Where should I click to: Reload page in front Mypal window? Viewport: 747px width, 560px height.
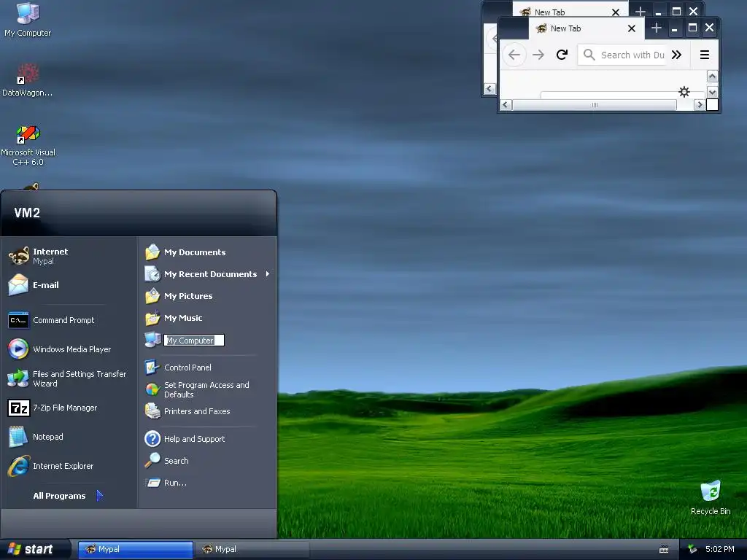562,55
